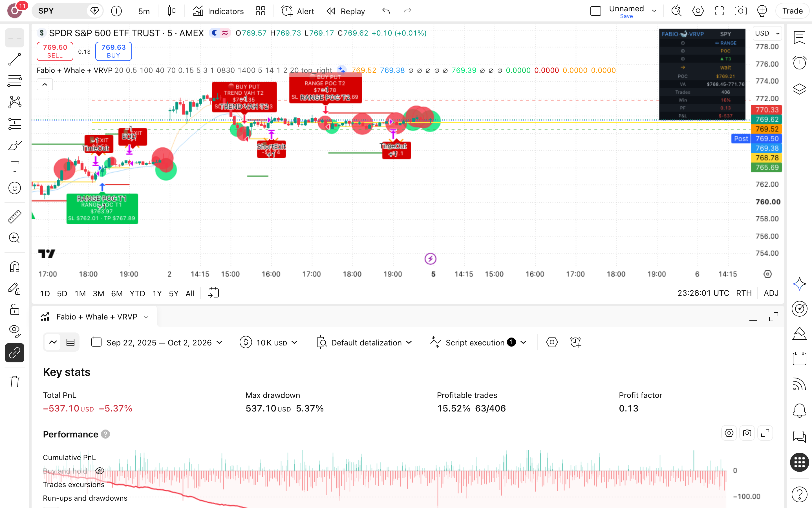Click the Replay button
Screen dimensions: 812x508
click(346, 11)
